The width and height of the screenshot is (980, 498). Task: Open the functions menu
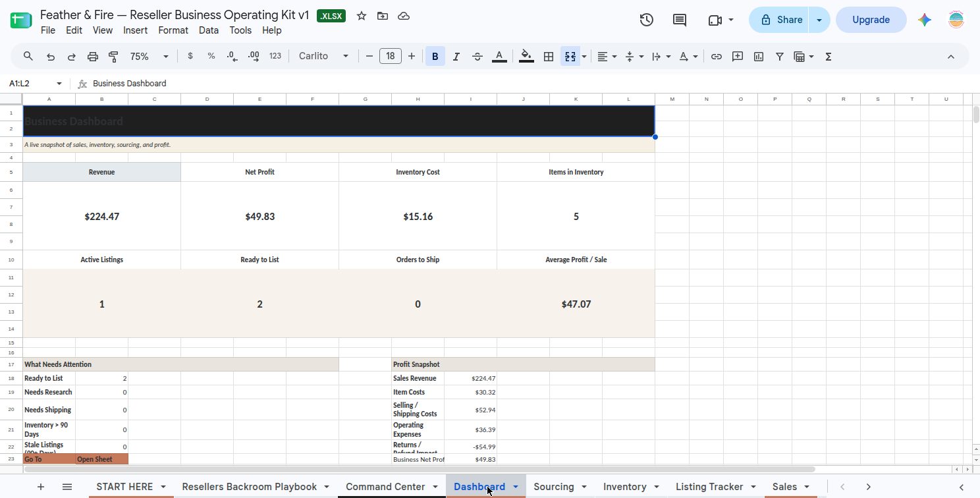click(x=829, y=57)
